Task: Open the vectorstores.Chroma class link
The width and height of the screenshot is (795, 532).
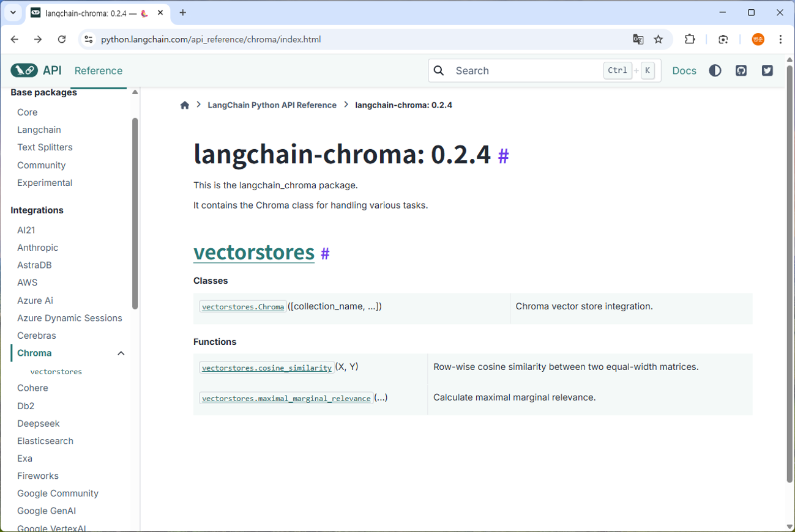Action: tap(243, 307)
